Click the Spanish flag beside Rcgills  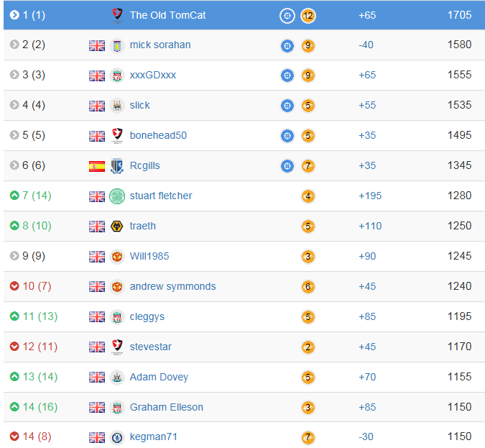pyautogui.click(x=97, y=166)
